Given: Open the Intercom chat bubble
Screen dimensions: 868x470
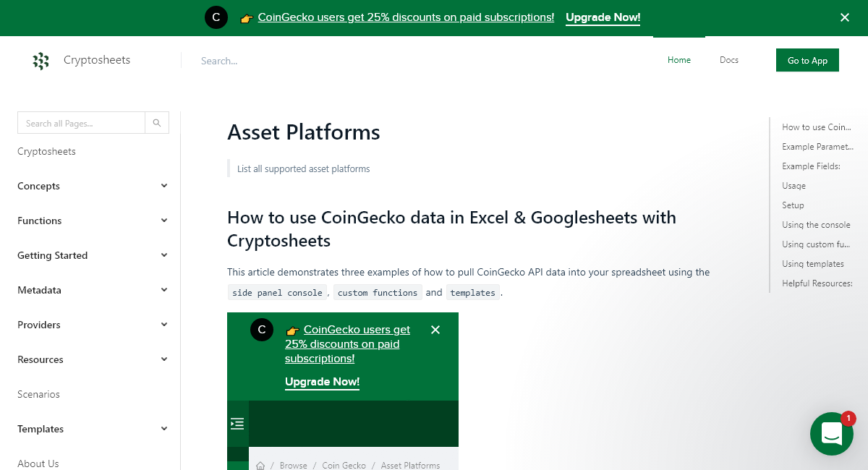Looking at the screenshot, I should click(832, 434).
